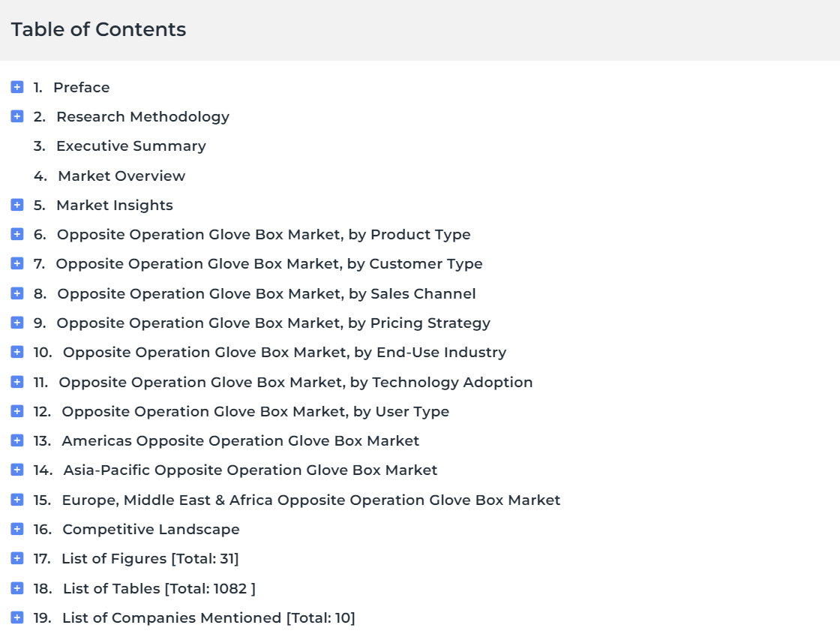Screen dimensions: 840x637
Task: Open the Competitive Landscape plus icon
Action: (x=17, y=529)
